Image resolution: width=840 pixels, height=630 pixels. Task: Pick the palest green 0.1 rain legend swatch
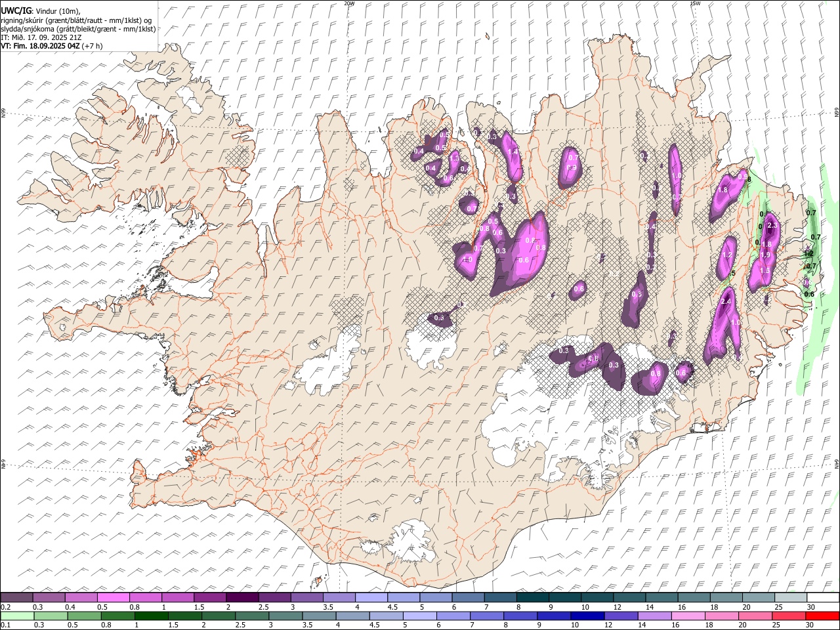click(x=17, y=616)
